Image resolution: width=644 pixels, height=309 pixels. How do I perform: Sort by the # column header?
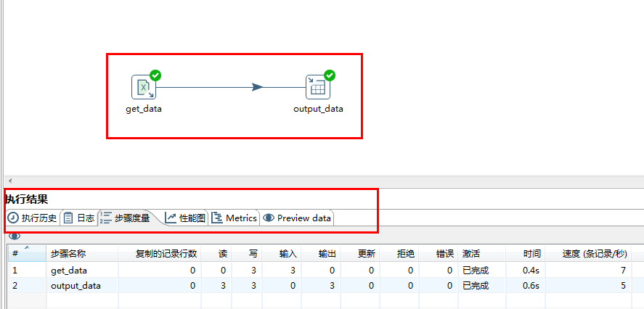coord(27,253)
